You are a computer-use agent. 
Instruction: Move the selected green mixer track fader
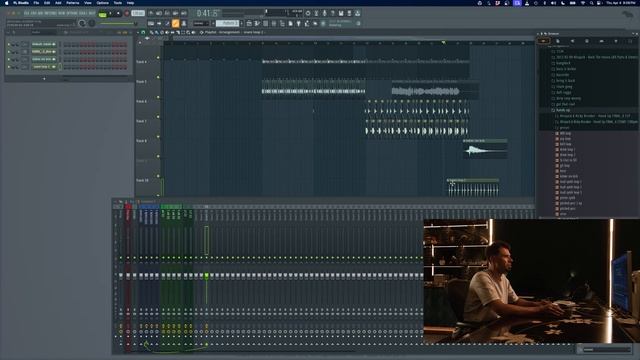pyautogui.click(x=207, y=276)
